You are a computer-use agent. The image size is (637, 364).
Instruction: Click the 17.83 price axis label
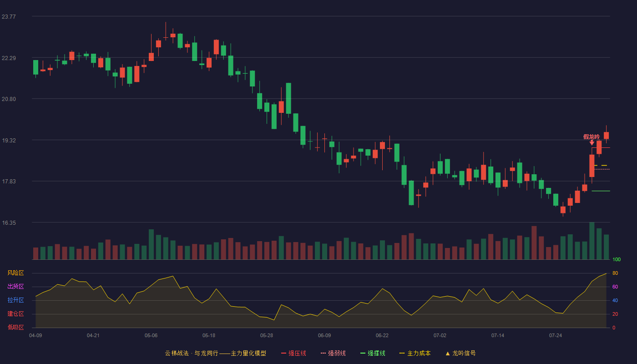pyautogui.click(x=9, y=182)
